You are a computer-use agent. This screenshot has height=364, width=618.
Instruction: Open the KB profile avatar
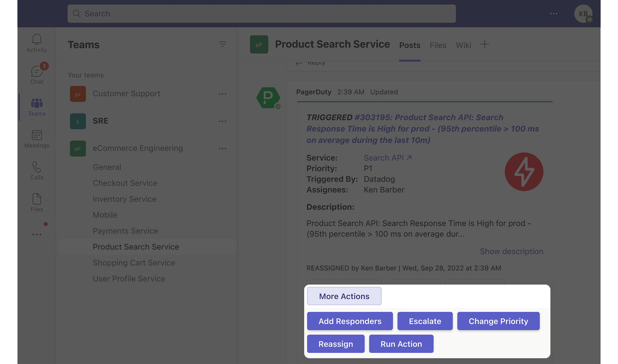point(583,14)
